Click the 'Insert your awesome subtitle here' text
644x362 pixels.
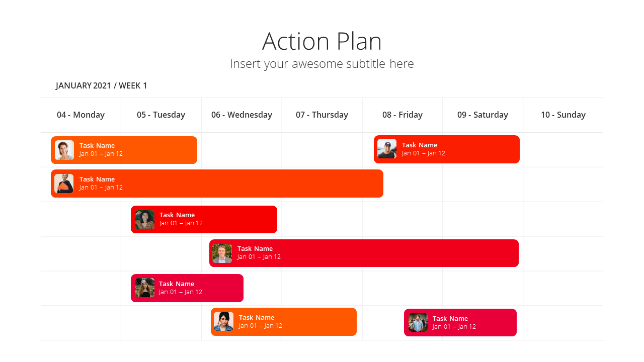point(322,64)
